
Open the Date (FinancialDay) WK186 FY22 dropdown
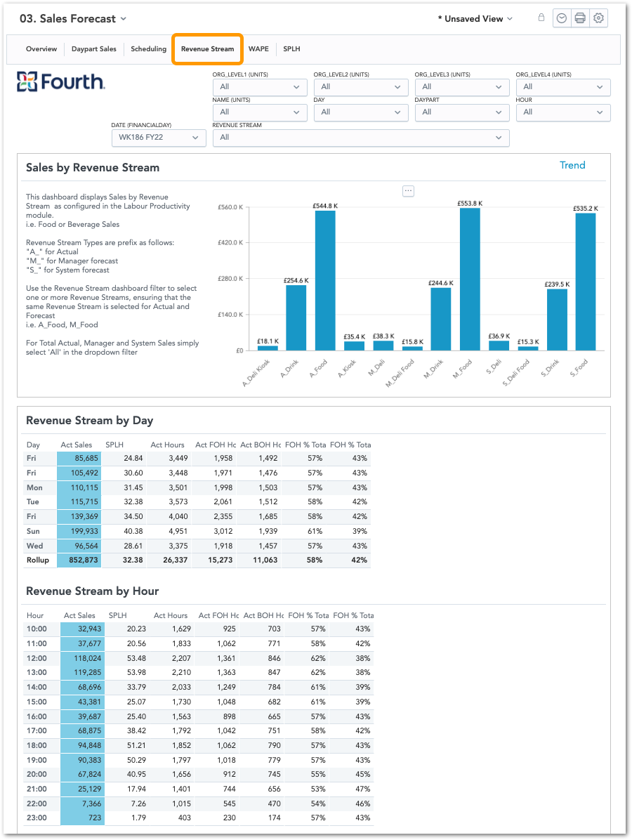[x=159, y=138]
